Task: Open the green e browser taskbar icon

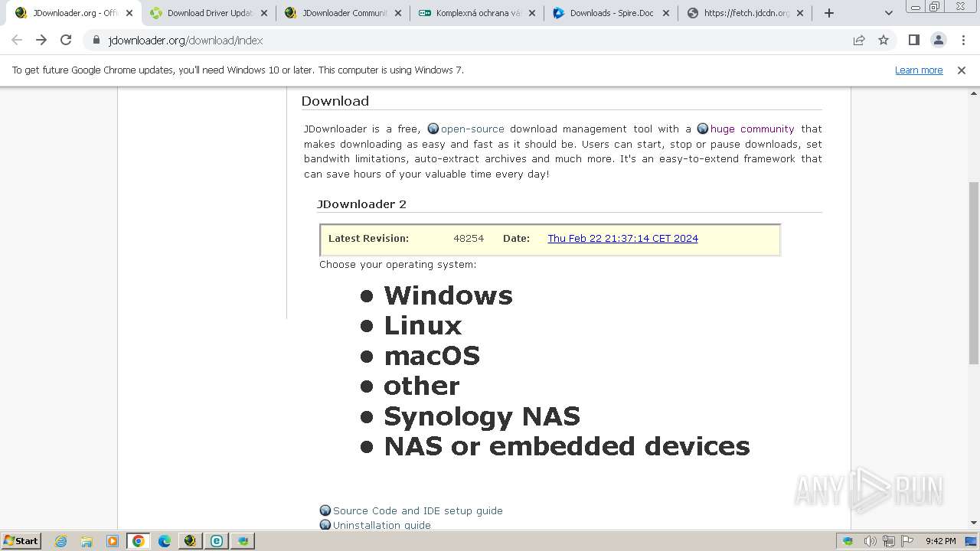Action: pos(217,541)
